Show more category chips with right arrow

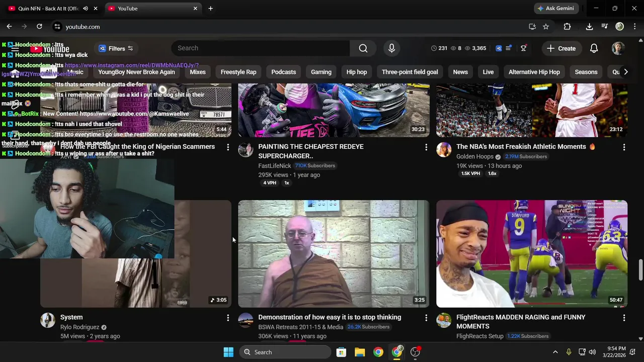(625, 72)
